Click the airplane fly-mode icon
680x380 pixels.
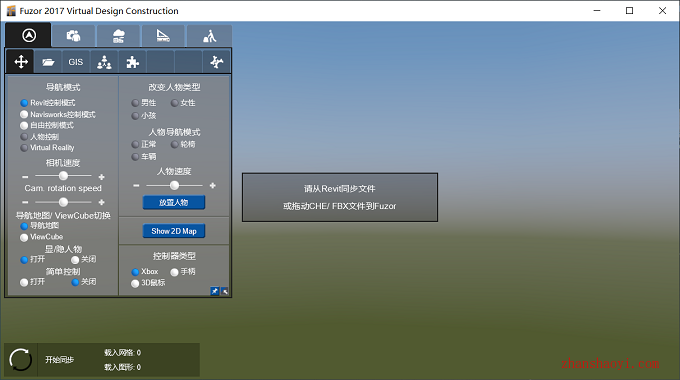tap(216, 62)
